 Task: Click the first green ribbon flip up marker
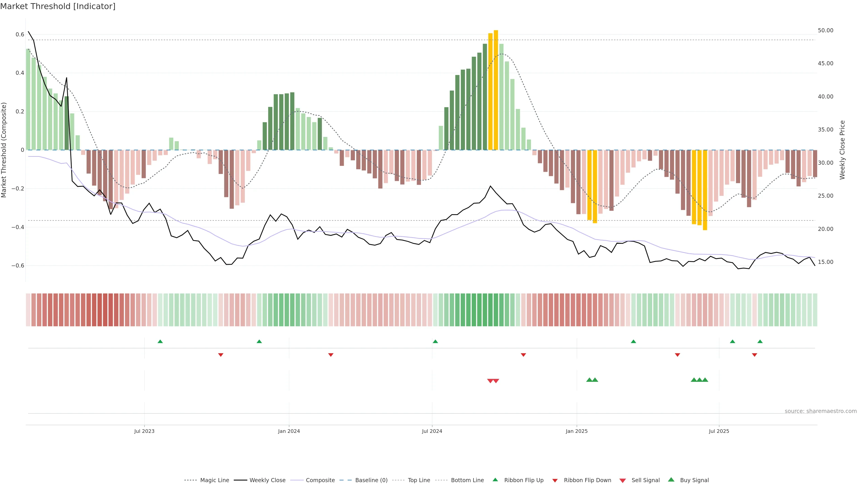[160, 342]
